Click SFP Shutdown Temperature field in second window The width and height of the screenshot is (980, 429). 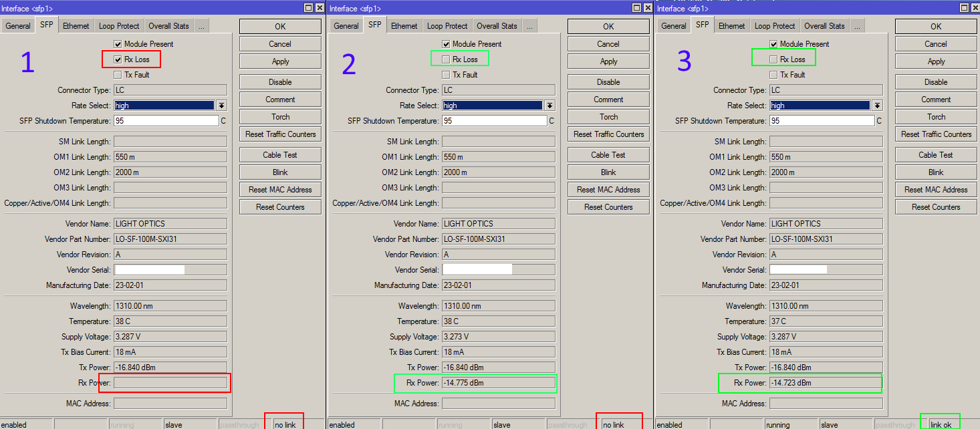click(494, 121)
